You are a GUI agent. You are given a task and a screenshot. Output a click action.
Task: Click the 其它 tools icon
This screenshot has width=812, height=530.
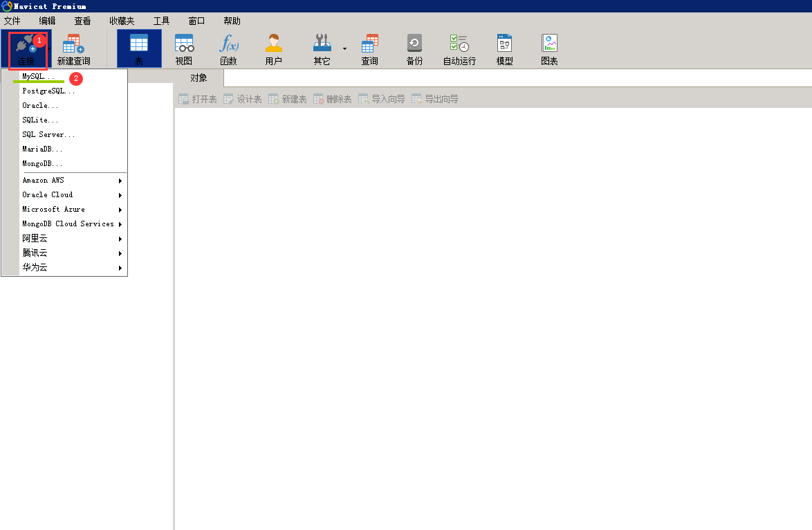tap(322, 50)
